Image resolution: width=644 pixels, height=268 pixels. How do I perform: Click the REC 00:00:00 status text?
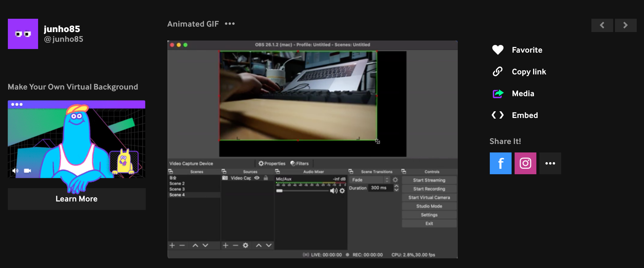click(367, 255)
